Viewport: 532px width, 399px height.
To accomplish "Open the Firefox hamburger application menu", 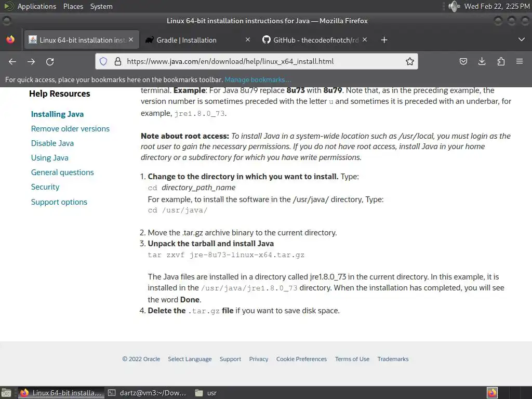I will (520, 61).
